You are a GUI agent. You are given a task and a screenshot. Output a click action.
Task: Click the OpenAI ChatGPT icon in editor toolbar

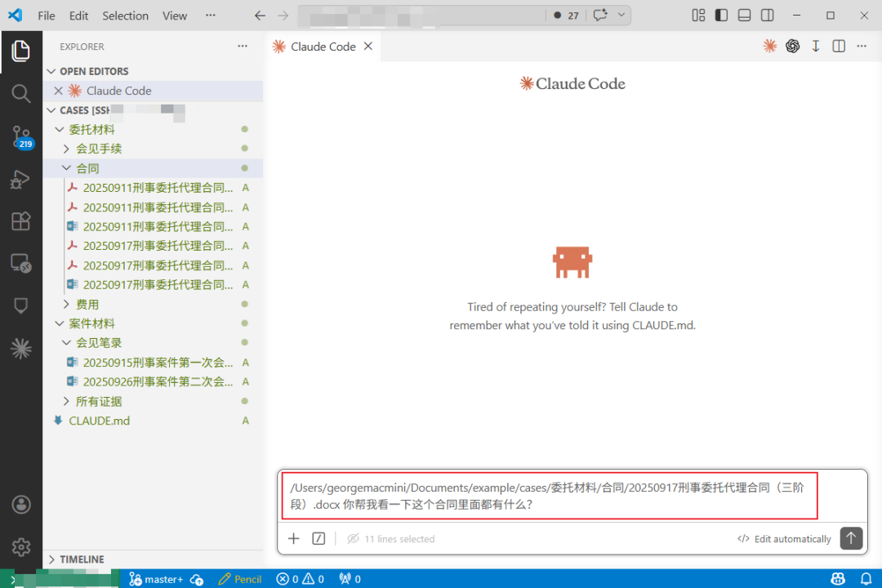(x=792, y=46)
